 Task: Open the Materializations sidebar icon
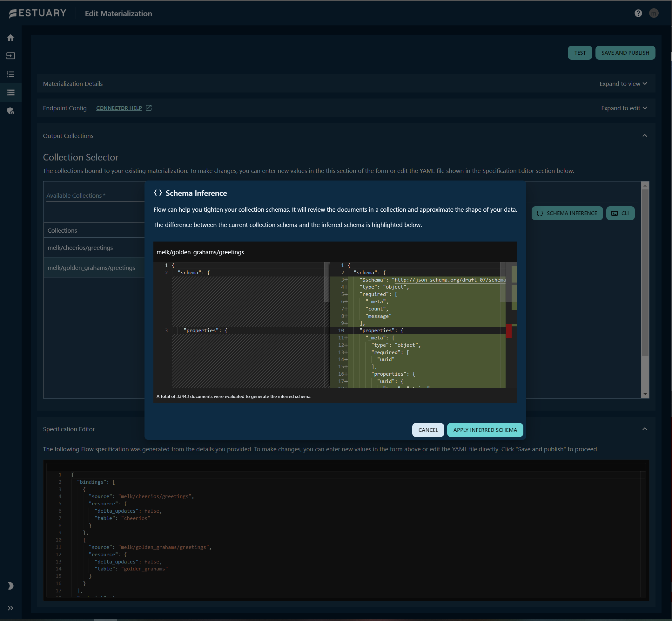pyautogui.click(x=10, y=92)
